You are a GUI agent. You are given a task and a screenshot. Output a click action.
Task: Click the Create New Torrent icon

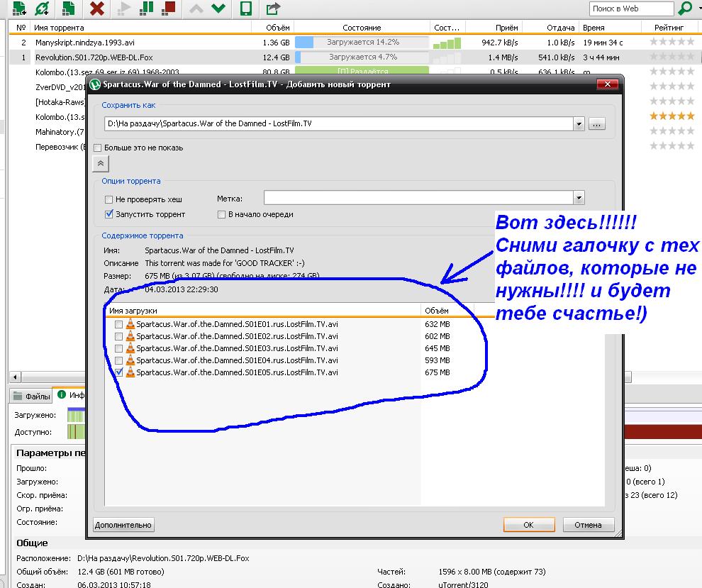pyautogui.click(x=68, y=9)
